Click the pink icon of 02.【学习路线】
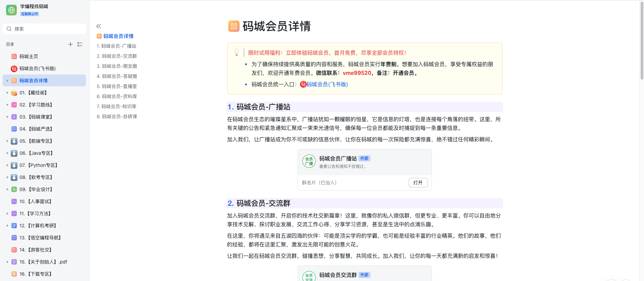Viewport: 644px width, 281px height. click(14, 105)
